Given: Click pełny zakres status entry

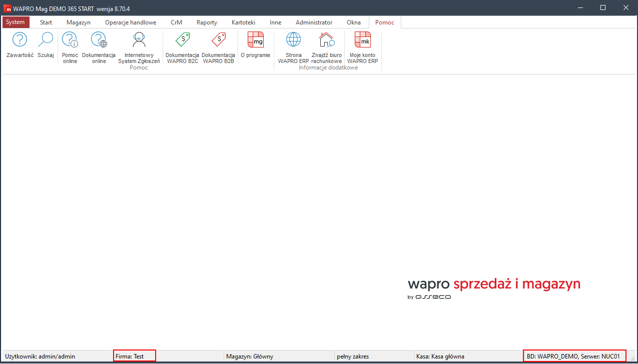Looking at the screenshot, I should pos(353,356).
